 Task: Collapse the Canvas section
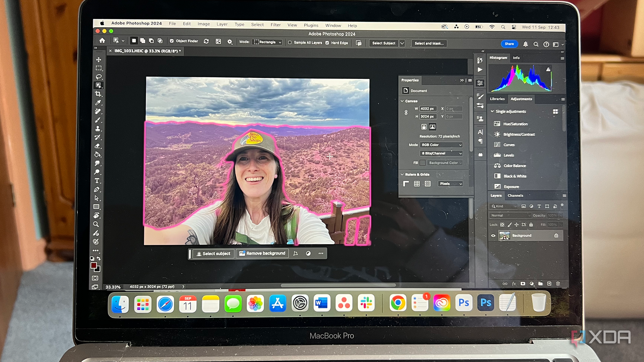(402, 101)
